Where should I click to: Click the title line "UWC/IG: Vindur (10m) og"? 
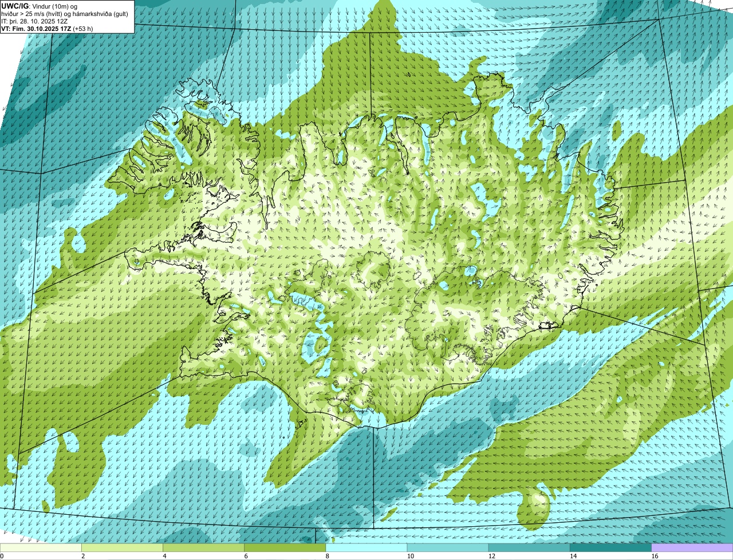click(x=39, y=6)
